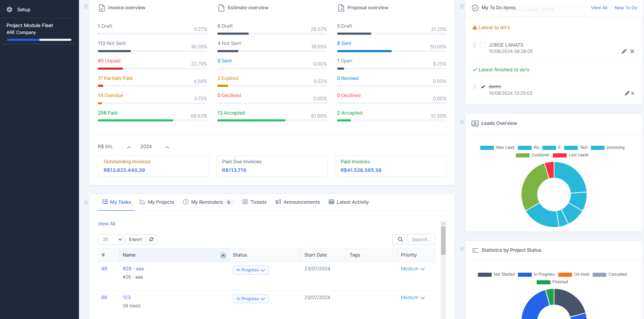Click the drag handle beside JORGE LANATS
644x319 pixels.
click(x=475, y=45)
